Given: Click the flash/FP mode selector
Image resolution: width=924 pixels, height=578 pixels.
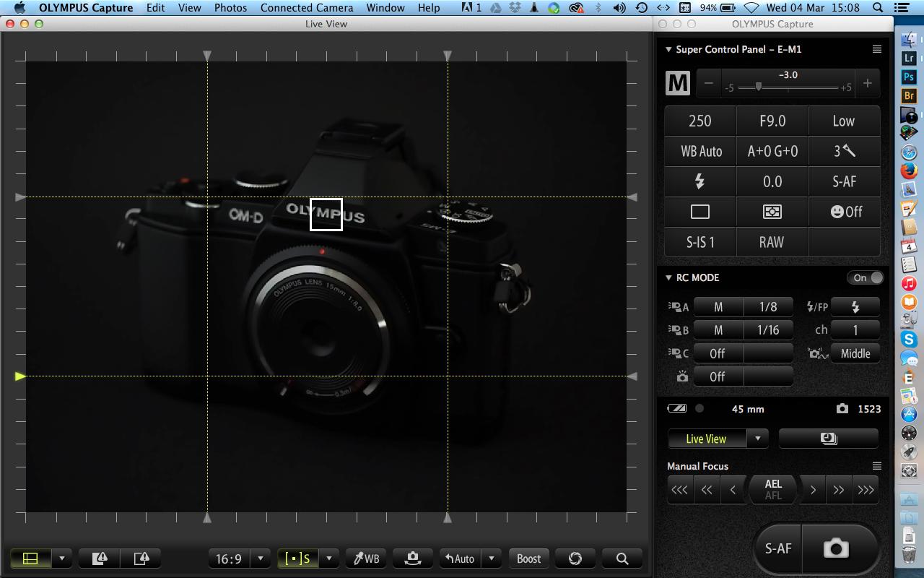Looking at the screenshot, I should coord(855,307).
